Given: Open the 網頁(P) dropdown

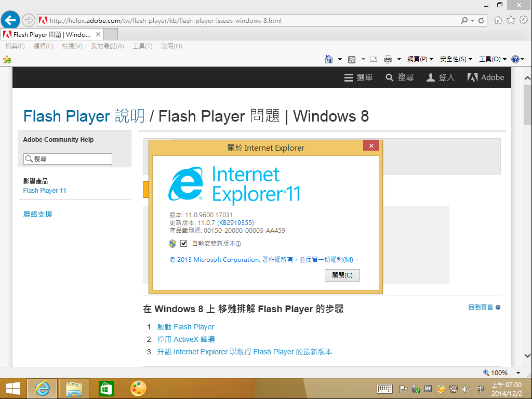Looking at the screenshot, I should pyautogui.click(x=420, y=59).
